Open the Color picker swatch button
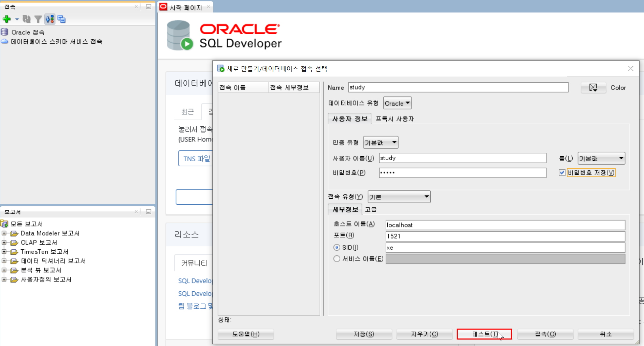 coord(593,88)
